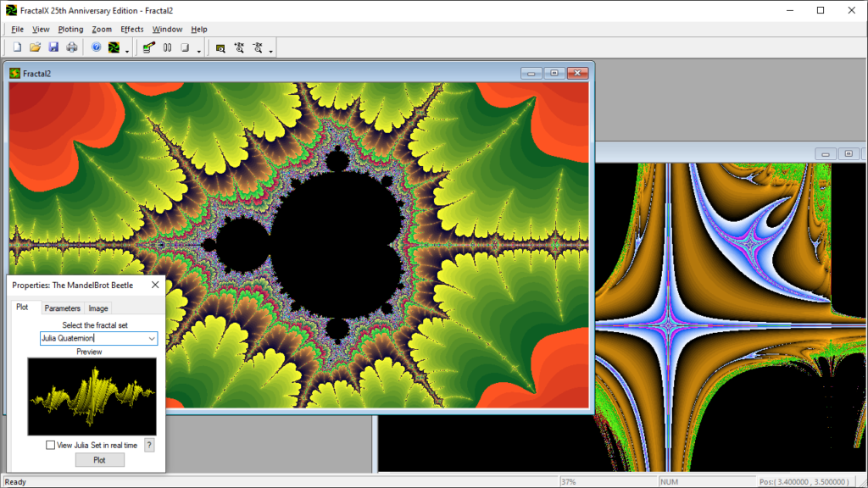This screenshot has height=488, width=868.
Task: Minimize the background fractal window
Action: click(826, 154)
